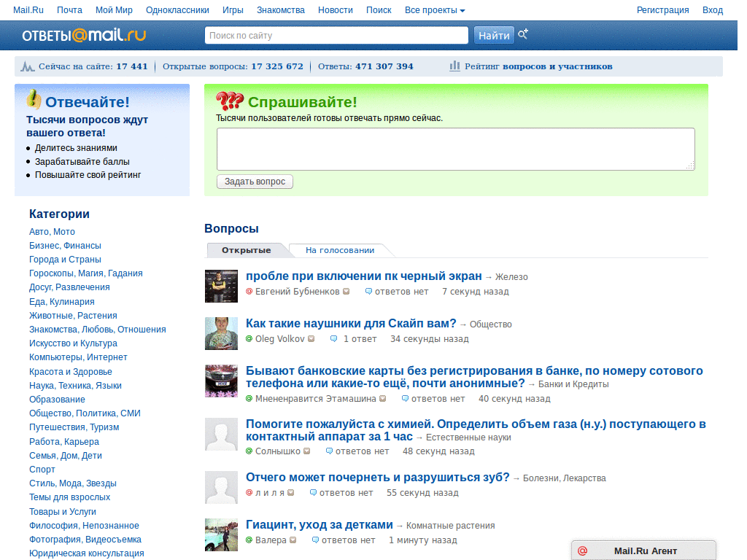
Task: Open the Железо subcategory link
Action: point(511,276)
